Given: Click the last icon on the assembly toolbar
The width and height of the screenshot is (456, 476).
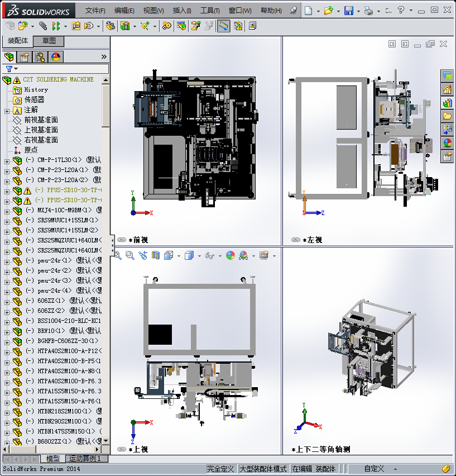Looking at the screenshot, I should click(252, 26).
